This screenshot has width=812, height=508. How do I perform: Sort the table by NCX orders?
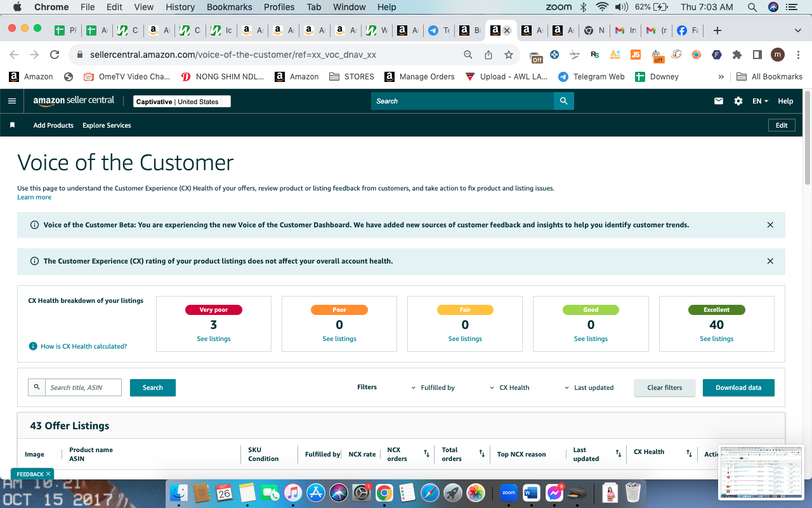click(x=427, y=454)
